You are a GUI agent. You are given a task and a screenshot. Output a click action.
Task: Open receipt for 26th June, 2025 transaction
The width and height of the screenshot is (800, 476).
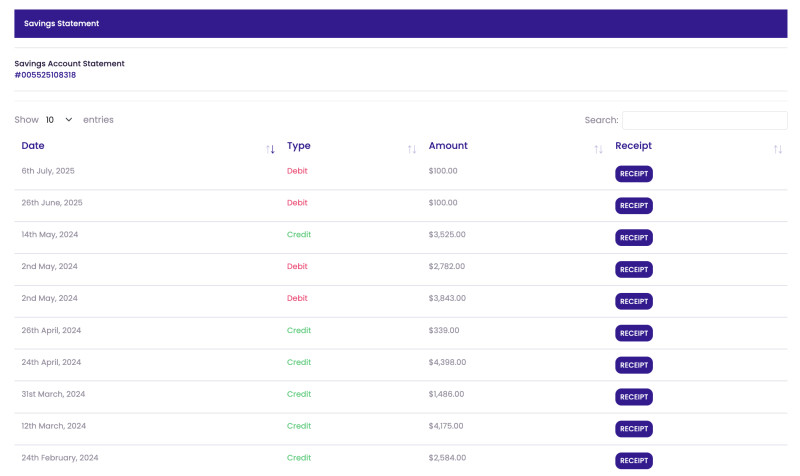coord(633,206)
